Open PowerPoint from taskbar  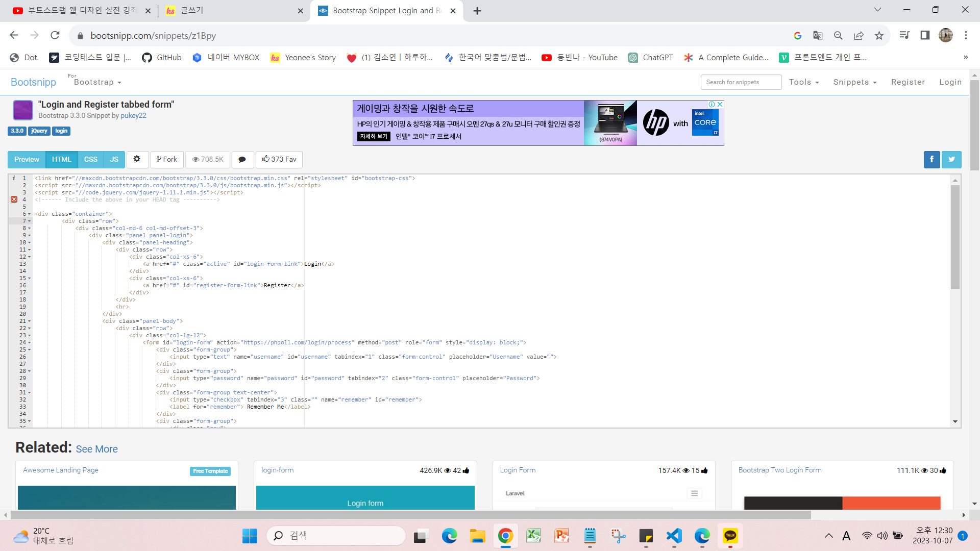561,536
